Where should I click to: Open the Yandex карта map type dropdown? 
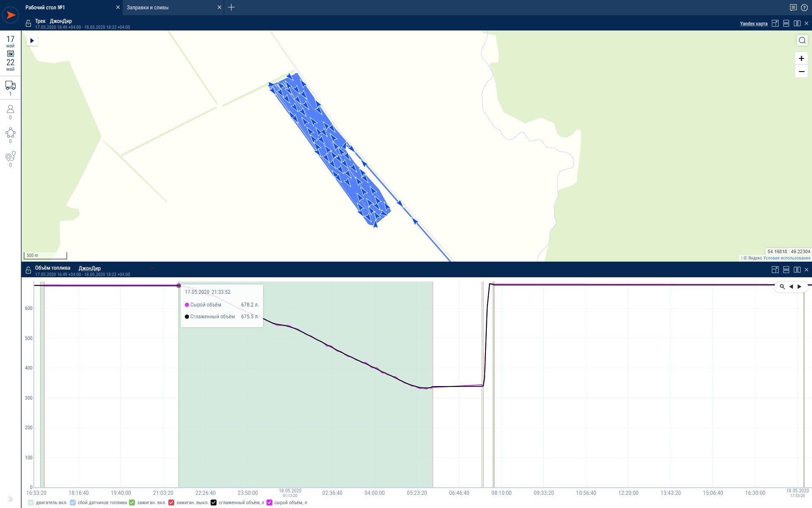754,24
